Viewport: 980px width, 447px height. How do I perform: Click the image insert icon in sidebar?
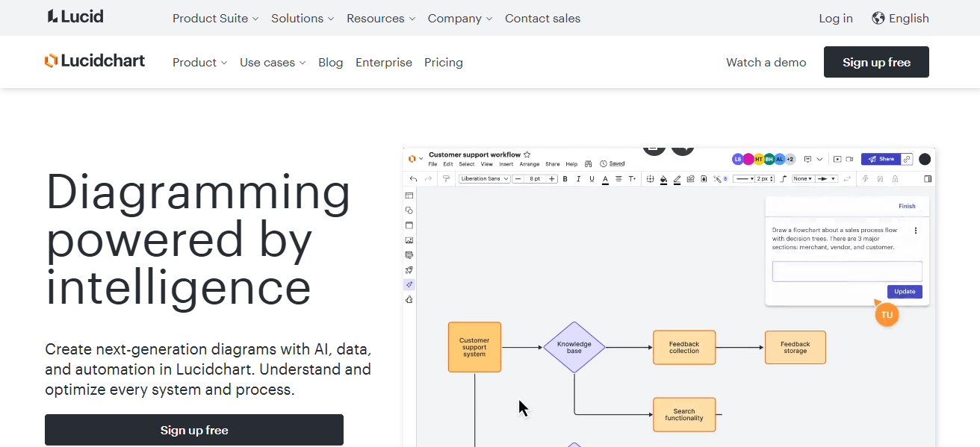(x=409, y=240)
